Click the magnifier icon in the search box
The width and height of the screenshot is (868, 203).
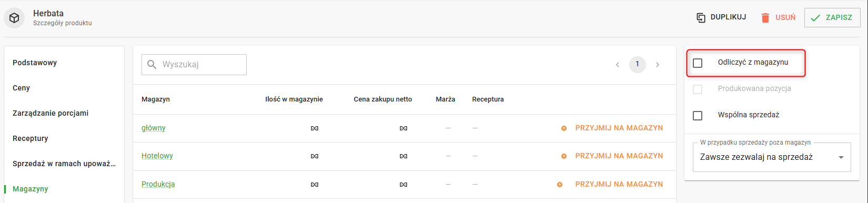click(152, 65)
